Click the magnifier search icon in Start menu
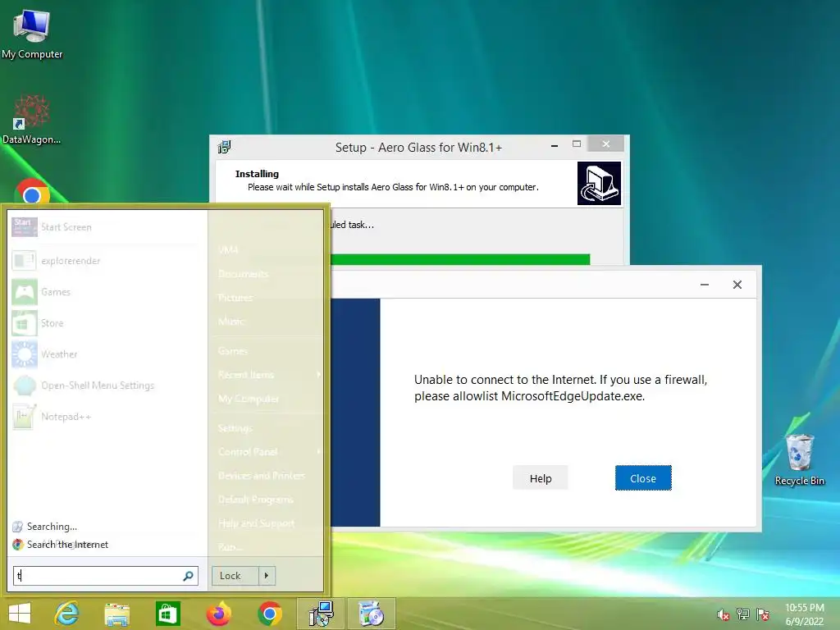 188,576
